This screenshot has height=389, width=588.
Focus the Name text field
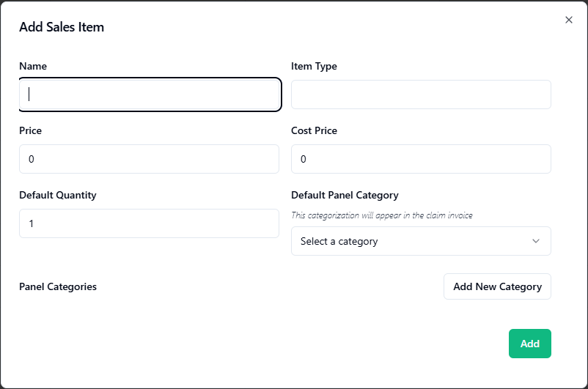click(150, 95)
